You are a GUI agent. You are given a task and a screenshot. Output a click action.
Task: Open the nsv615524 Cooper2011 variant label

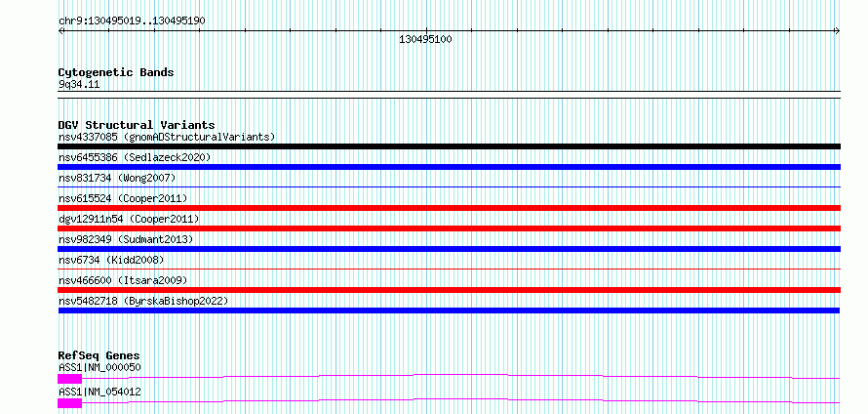tap(123, 198)
